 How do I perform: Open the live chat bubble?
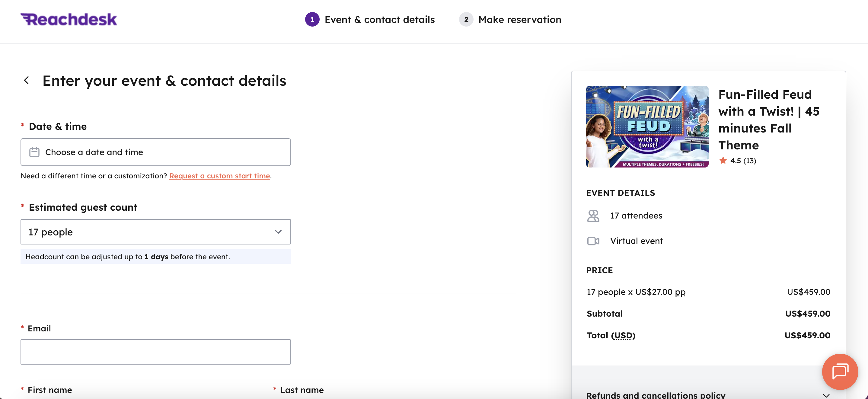840,371
